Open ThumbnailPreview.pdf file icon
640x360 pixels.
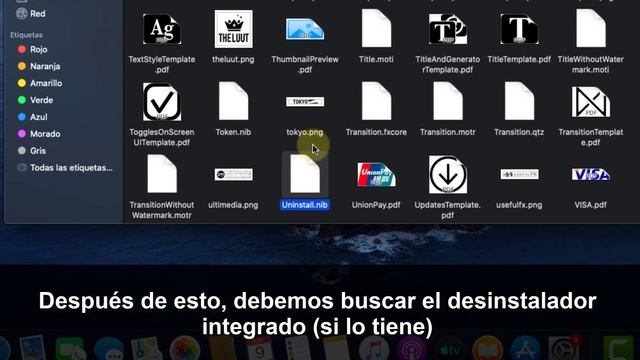point(305,29)
